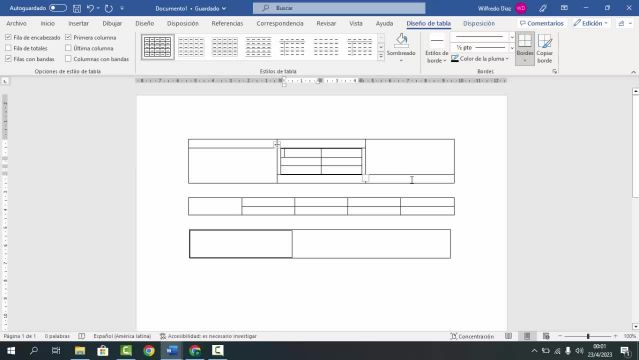Viewport: 639px width, 360px height.
Task: Select the first grid table style thumbnail
Action: [x=158, y=47]
